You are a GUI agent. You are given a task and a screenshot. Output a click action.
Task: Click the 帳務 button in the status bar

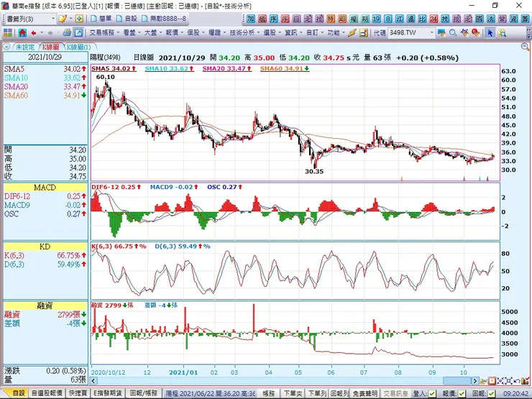click(x=269, y=393)
